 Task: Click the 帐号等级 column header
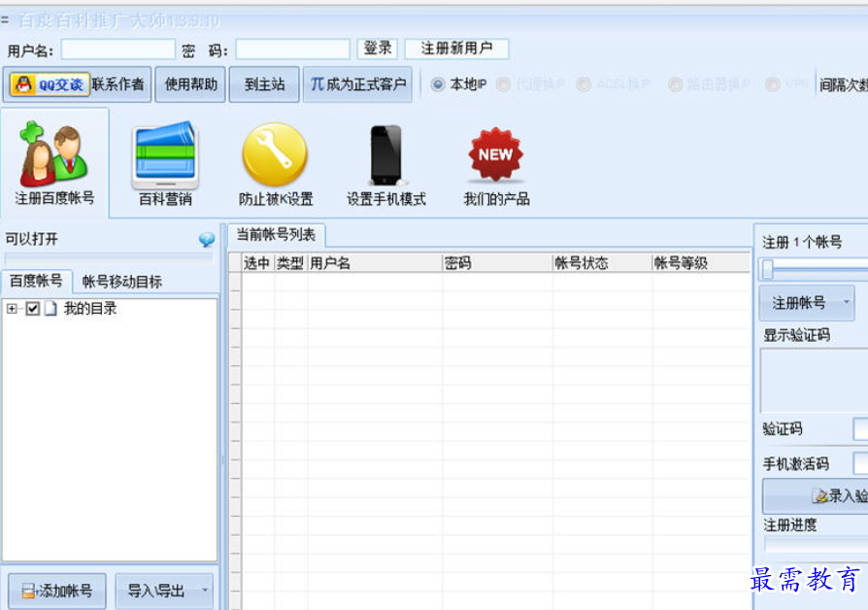(700, 263)
